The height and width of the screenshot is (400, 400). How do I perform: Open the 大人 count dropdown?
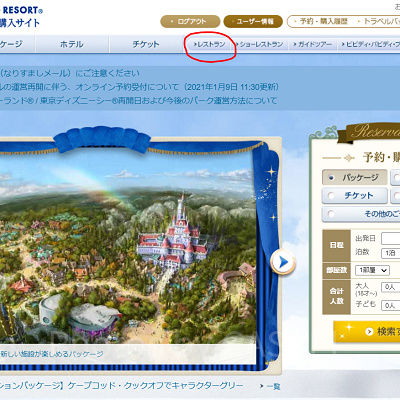(391, 287)
